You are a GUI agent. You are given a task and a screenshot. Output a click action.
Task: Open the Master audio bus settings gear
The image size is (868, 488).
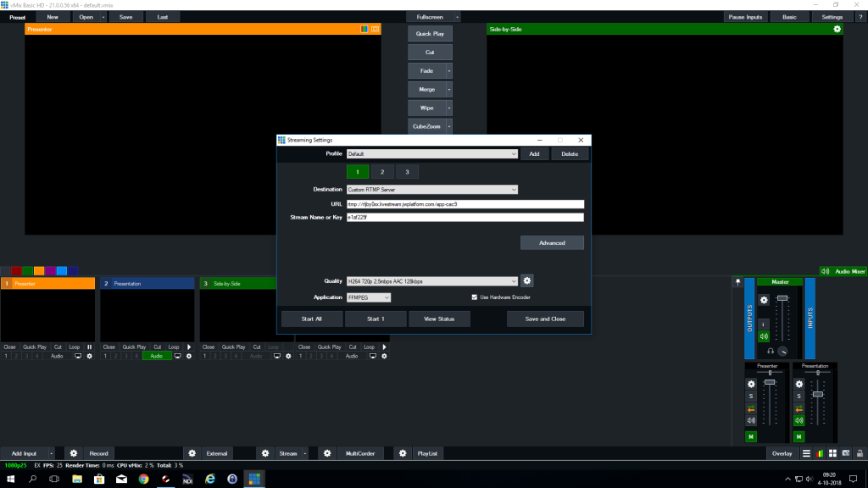click(765, 301)
